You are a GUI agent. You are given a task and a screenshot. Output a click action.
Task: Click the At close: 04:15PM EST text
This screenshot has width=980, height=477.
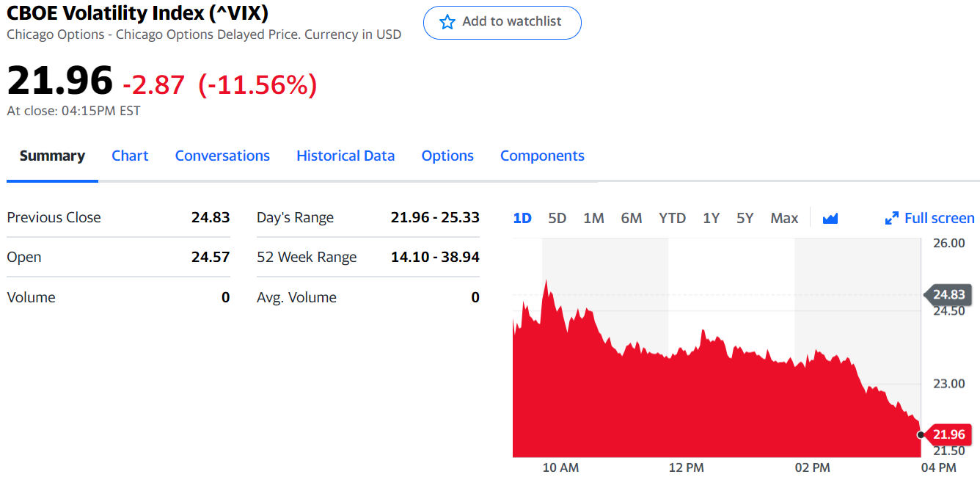(73, 111)
